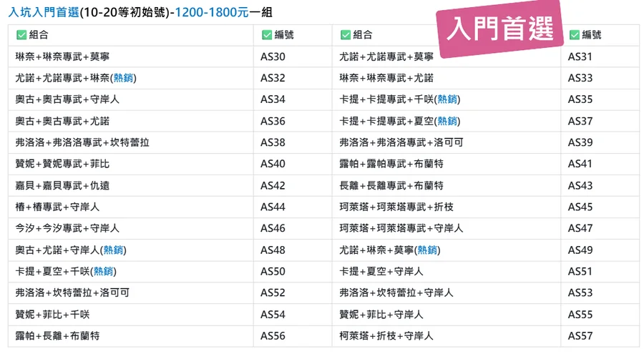Screen dimensions: 644x359
Task: Click the pink 入門首選 badge
Action: click(x=499, y=30)
